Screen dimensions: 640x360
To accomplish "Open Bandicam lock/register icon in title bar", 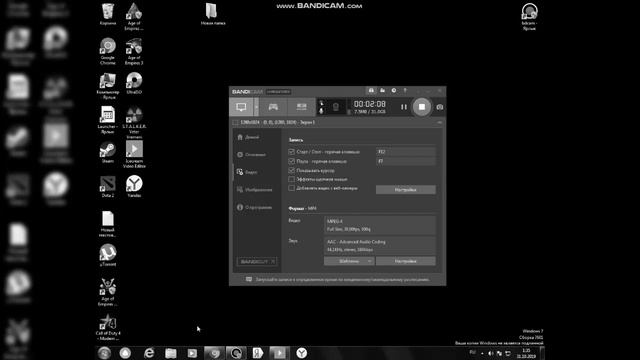I will pos(371,91).
